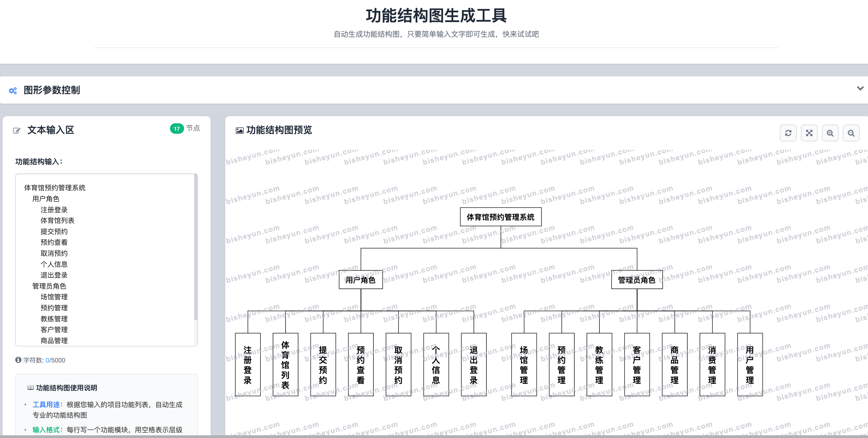Screen dimensions: 868x438
Task: Click the 提交预约 line in the input
Action: pyautogui.click(x=54, y=232)
